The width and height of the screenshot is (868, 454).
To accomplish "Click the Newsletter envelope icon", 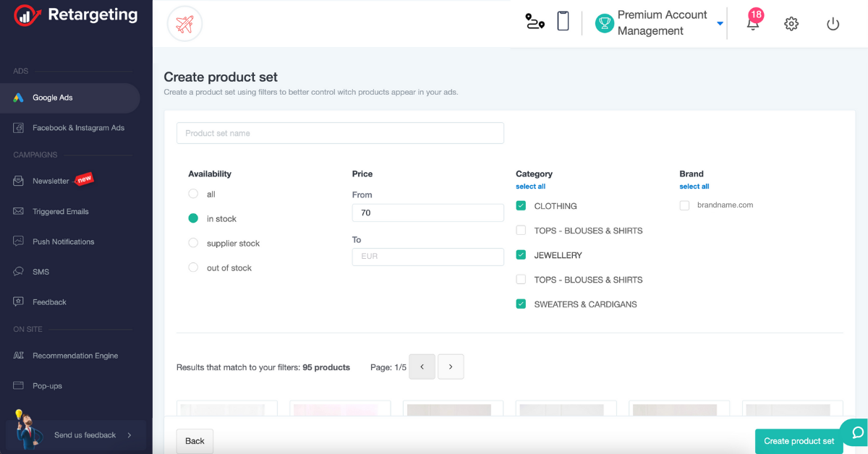I will 19,181.
